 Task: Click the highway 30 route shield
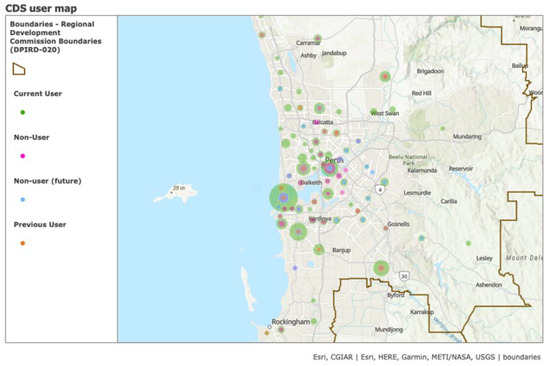pyautogui.click(x=404, y=276)
